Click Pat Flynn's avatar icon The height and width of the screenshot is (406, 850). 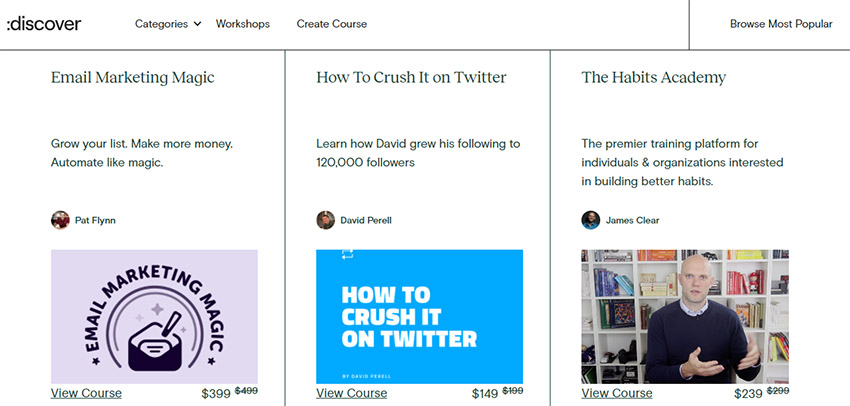pos(60,220)
